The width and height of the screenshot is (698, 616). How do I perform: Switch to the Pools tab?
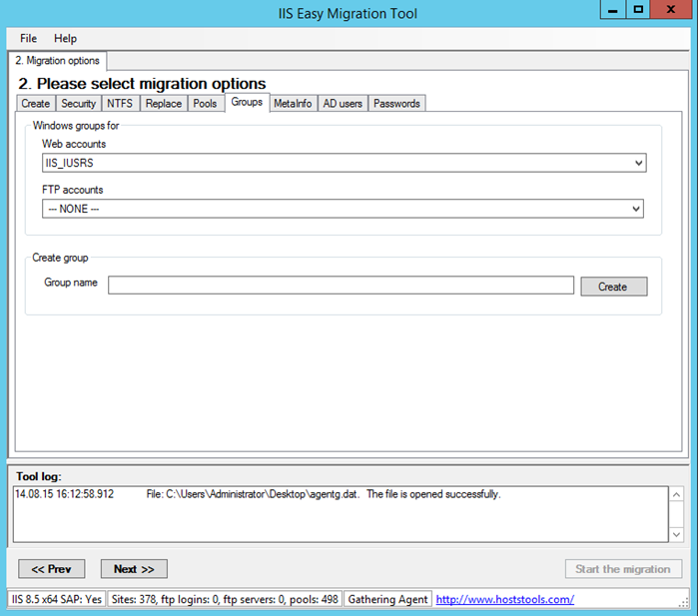click(205, 103)
